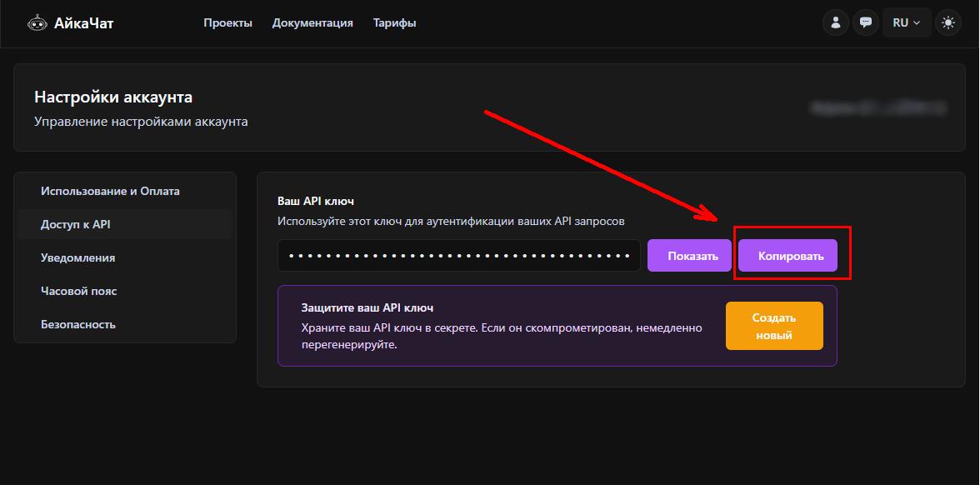Click the blurred account email in header
This screenshot has height=485, width=980.
click(x=877, y=107)
